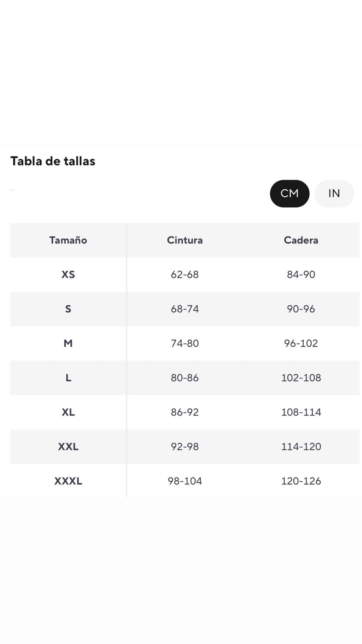Viewport: 362px width, 644px height.
Task: Select the S size row
Action: pos(68,309)
